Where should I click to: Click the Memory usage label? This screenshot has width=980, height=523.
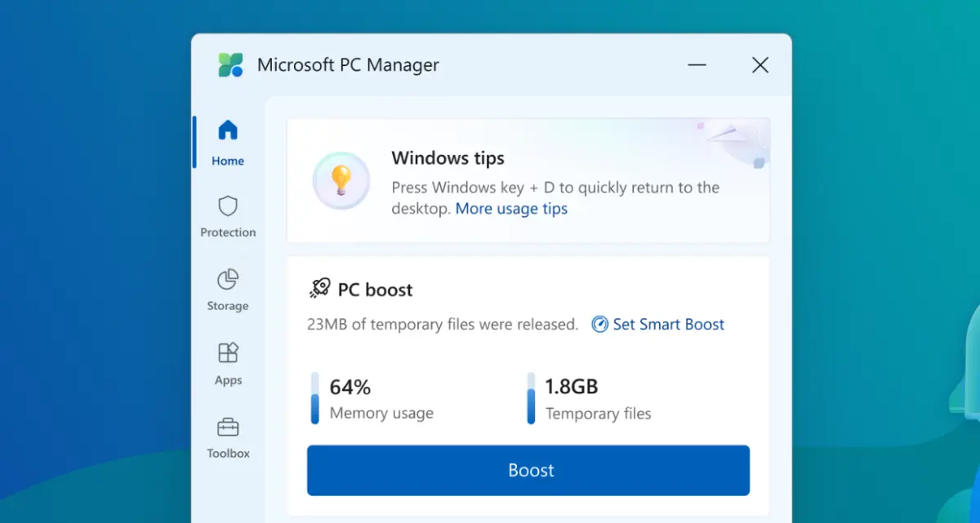[x=381, y=414]
